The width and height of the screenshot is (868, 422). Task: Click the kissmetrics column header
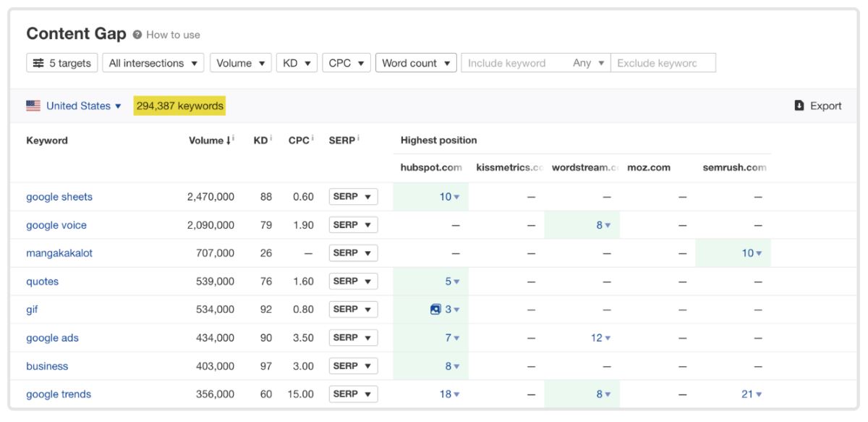pyautogui.click(x=509, y=168)
